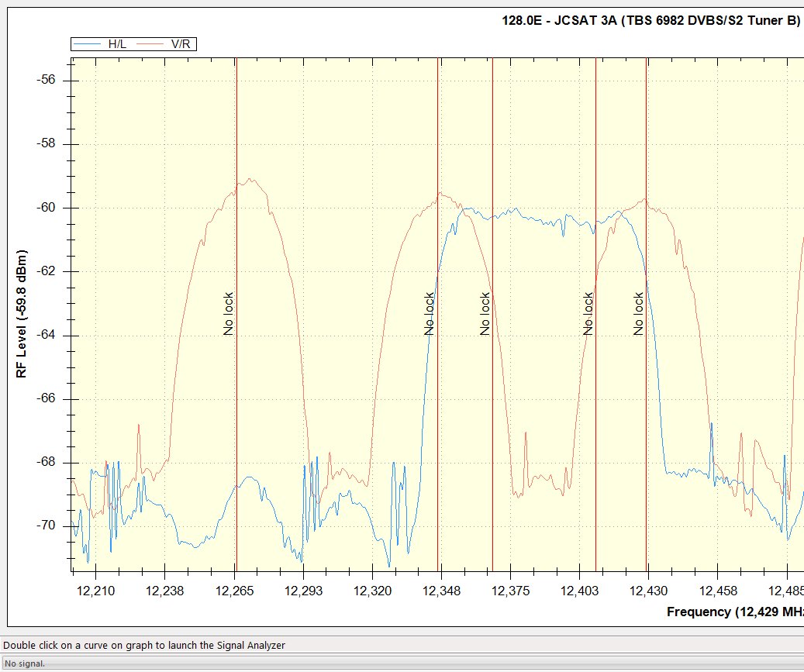Click the -64 RF level label
The height and width of the screenshot is (672, 804).
[x=46, y=335]
